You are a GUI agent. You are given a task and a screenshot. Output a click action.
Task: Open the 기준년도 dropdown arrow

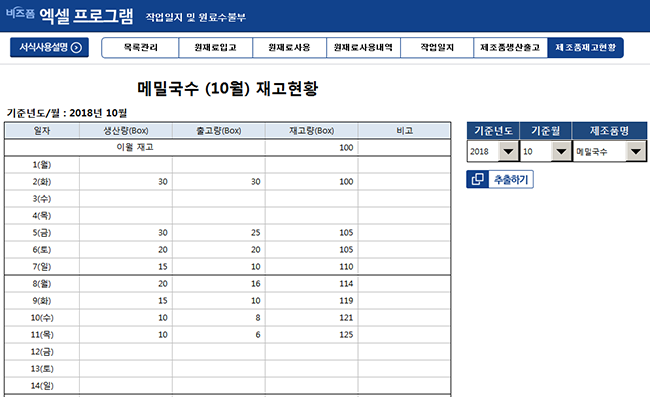[x=508, y=151]
